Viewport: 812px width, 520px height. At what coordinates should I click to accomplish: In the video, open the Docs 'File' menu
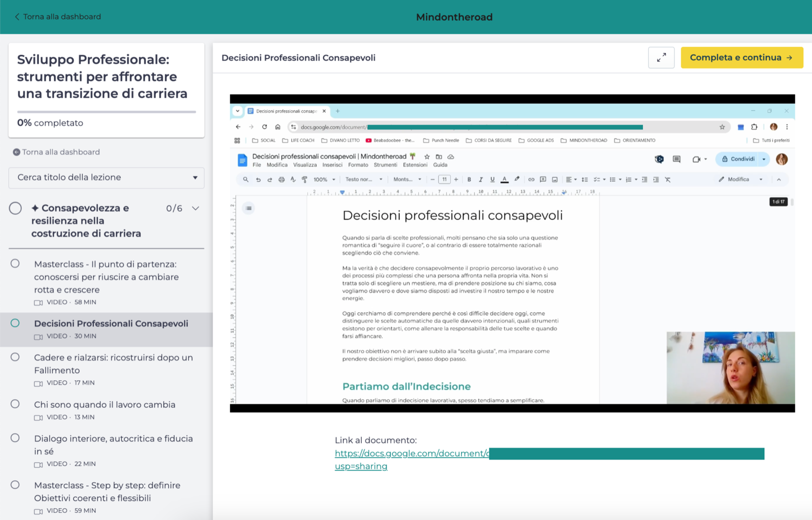point(257,165)
